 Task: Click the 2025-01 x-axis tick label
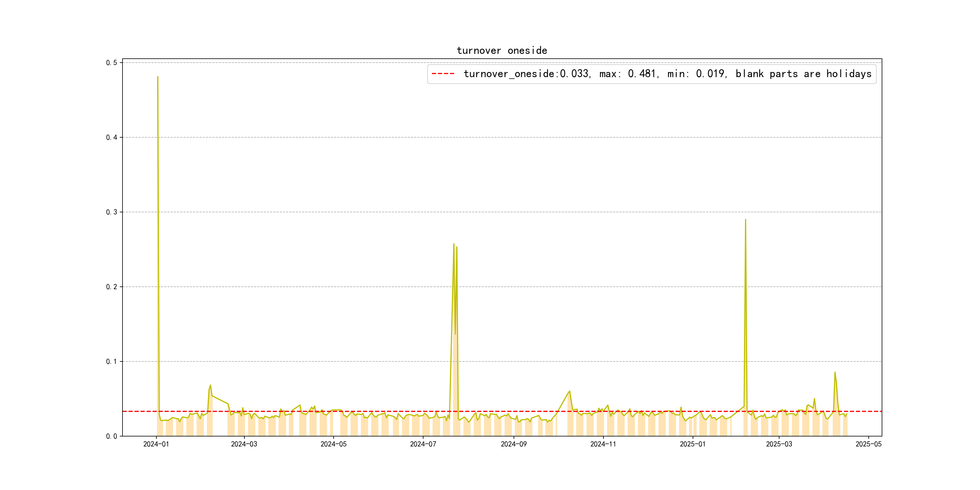692,444
